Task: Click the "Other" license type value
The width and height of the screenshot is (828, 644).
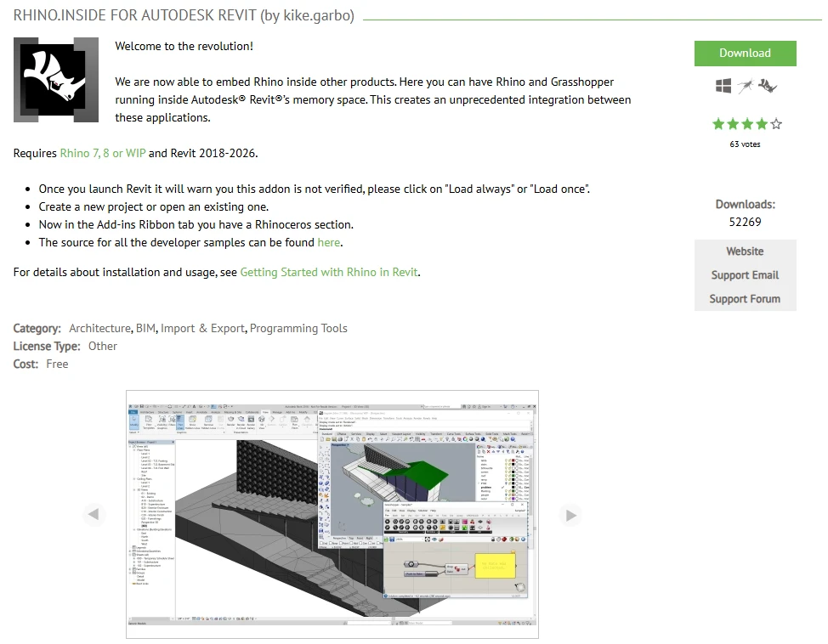Action: pos(103,347)
